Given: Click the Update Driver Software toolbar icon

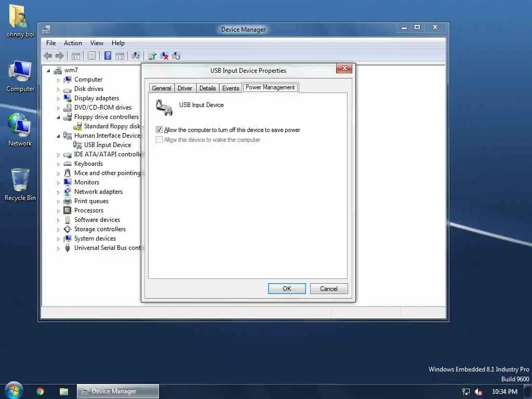Looking at the screenshot, I should point(152,56).
